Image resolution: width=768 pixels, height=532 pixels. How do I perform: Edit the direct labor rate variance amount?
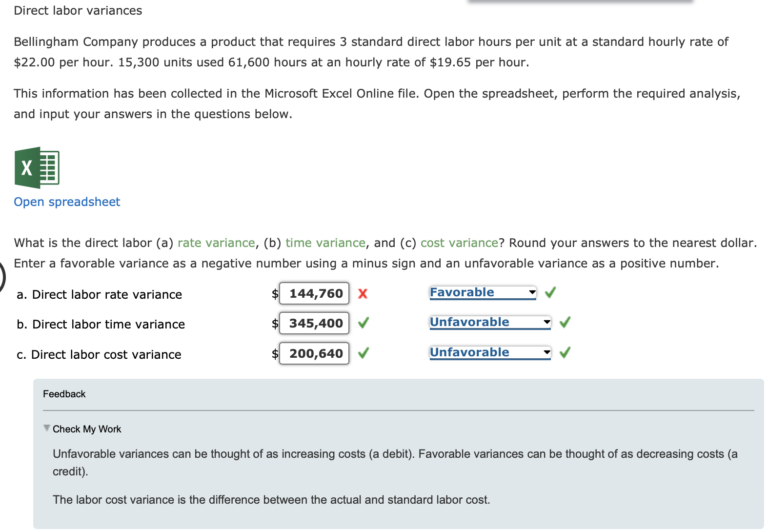point(314,293)
